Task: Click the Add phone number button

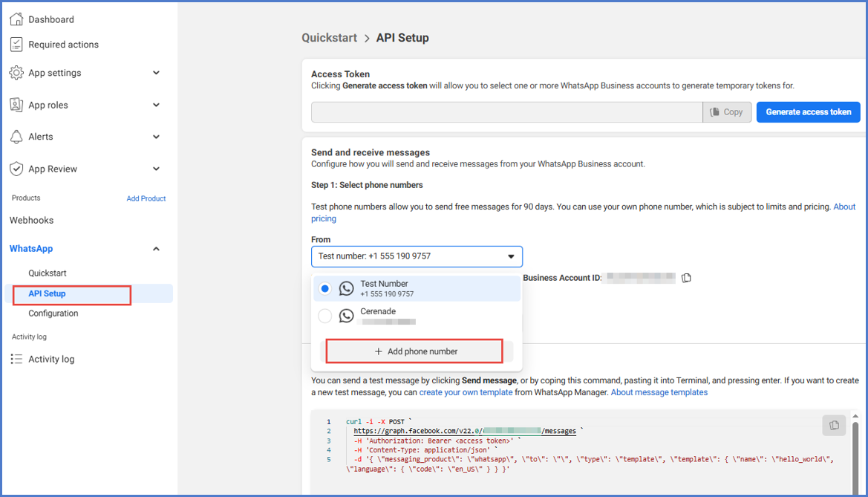Action: pyautogui.click(x=415, y=351)
